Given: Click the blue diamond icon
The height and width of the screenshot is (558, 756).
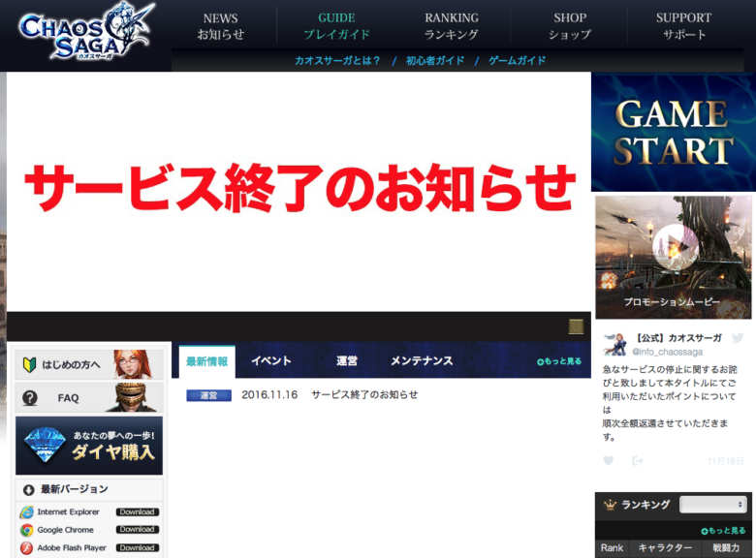Looking at the screenshot, I should click(x=45, y=445).
